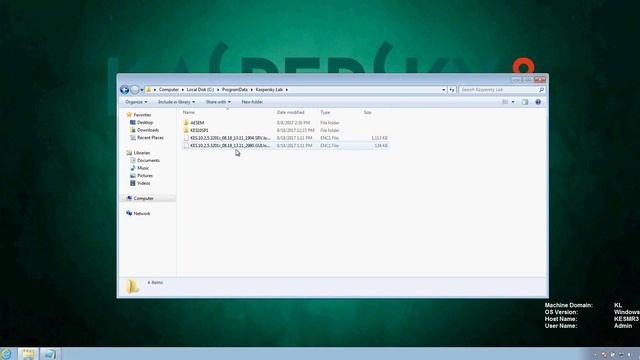
Task: Click the Windows Explorer taskbar icon
Action: (x=28, y=354)
